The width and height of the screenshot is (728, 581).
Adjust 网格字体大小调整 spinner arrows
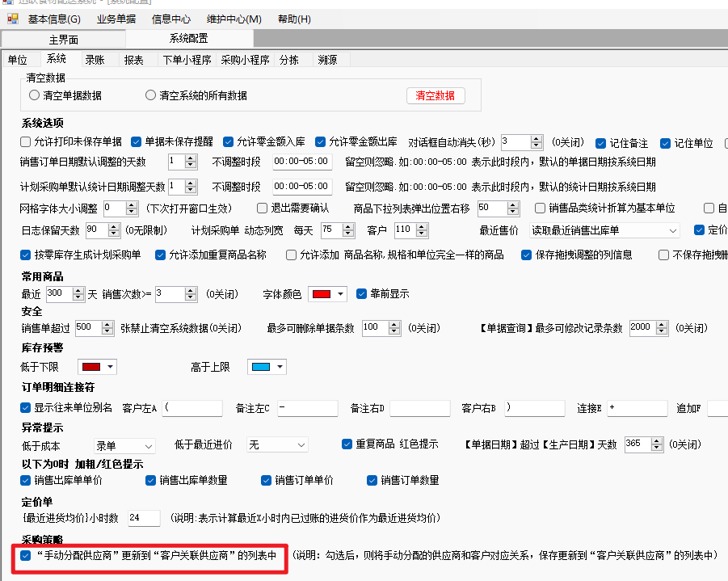pyautogui.click(x=132, y=208)
